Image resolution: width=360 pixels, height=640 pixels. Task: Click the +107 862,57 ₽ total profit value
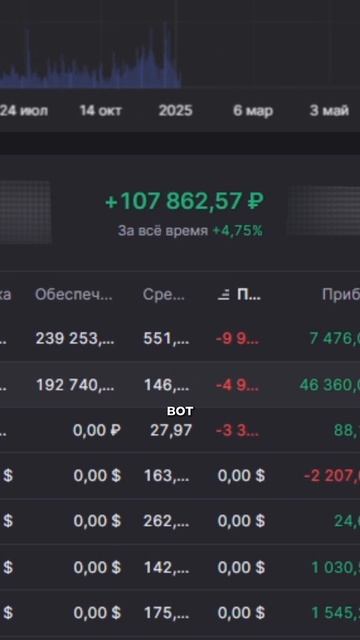pos(184,201)
